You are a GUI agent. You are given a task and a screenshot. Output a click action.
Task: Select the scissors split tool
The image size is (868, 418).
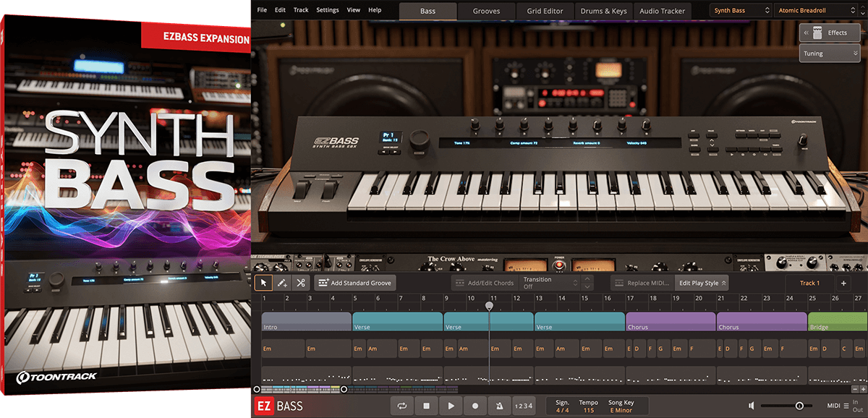[301, 283]
